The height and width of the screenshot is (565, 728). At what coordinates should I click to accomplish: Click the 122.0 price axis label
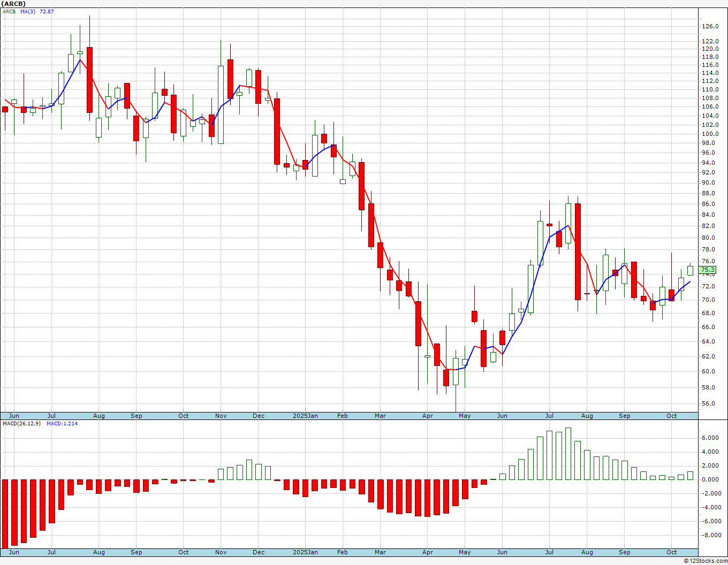[710, 41]
